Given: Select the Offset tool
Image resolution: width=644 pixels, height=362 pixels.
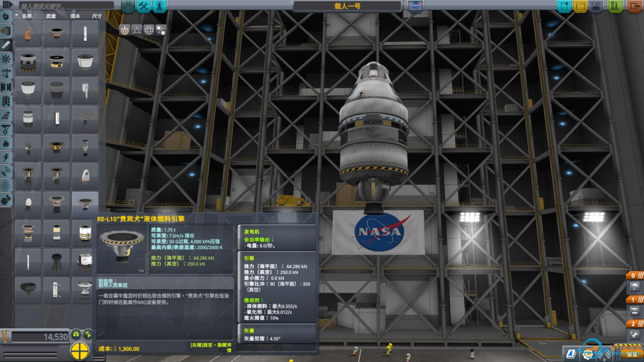Looking at the screenshot, I should (137, 31).
